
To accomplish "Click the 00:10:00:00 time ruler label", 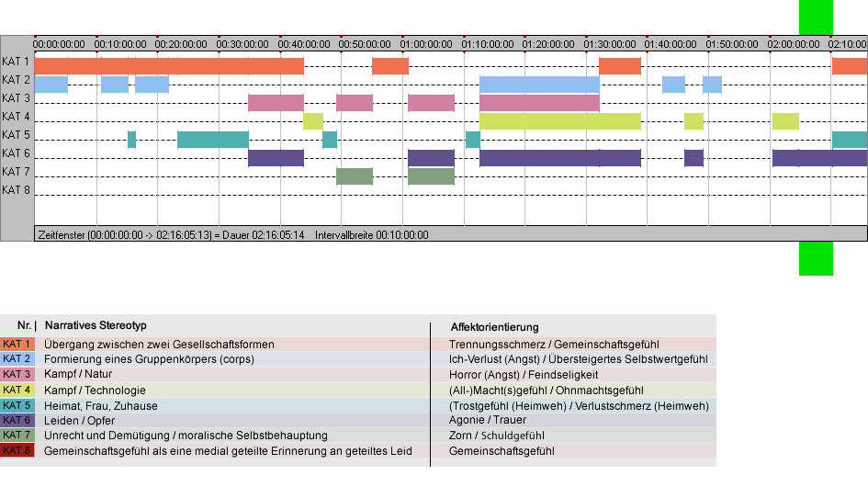I will coord(120,44).
